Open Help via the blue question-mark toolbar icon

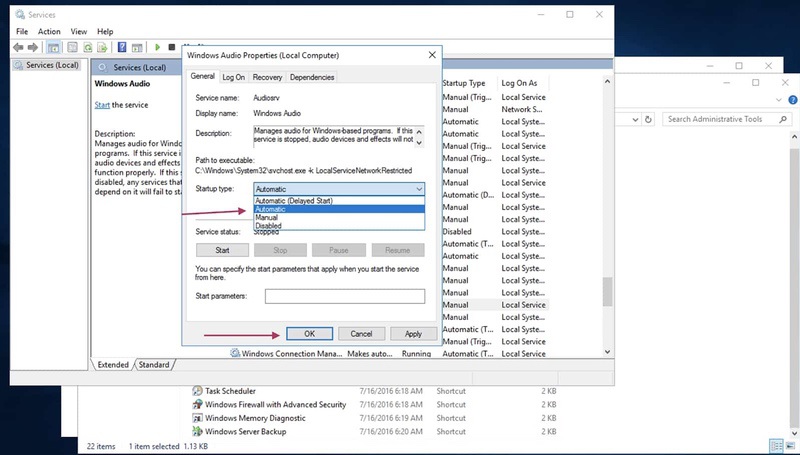pos(122,47)
